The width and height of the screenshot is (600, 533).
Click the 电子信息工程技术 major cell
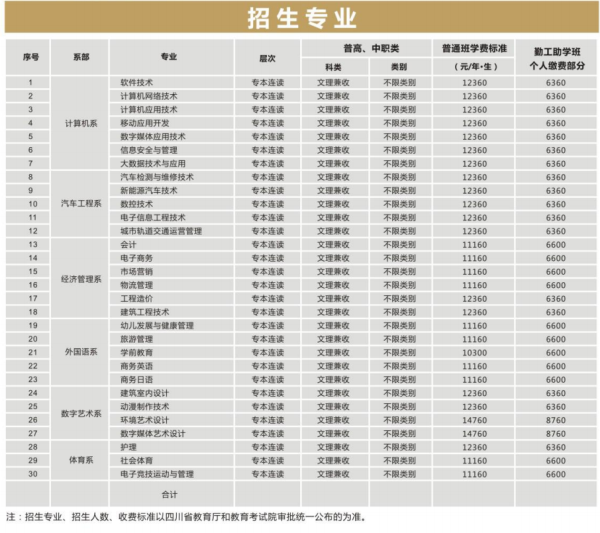171,217
